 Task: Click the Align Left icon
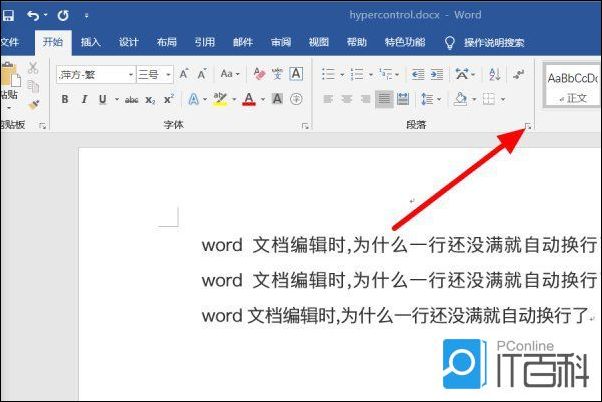pos(328,99)
